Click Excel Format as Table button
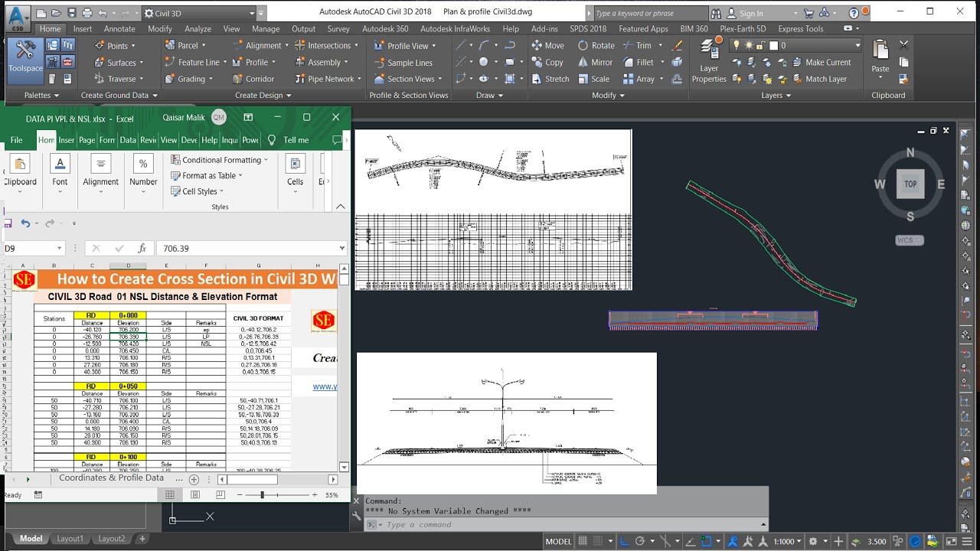This screenshot has width=980, height=551. (x=206, y=175)
